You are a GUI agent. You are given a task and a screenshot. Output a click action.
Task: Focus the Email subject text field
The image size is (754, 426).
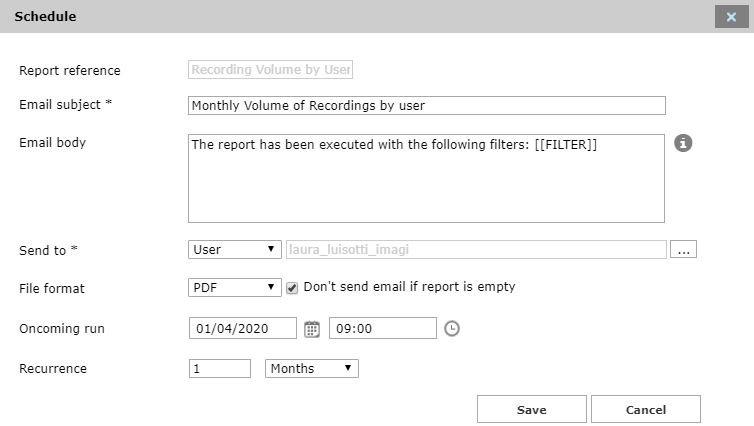(426, 106)
